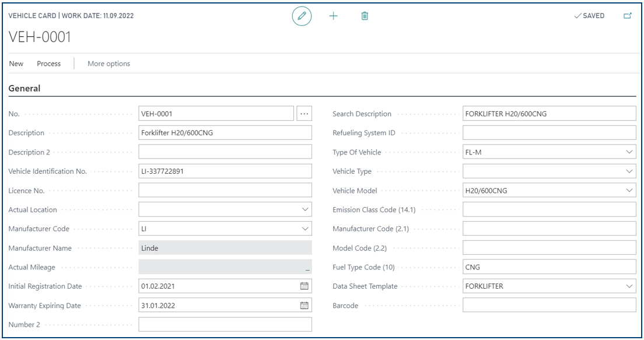Click the Warranty Expiring Date value 31.01.2022
This screenshot has width=644, height=340.
point(158,306)
